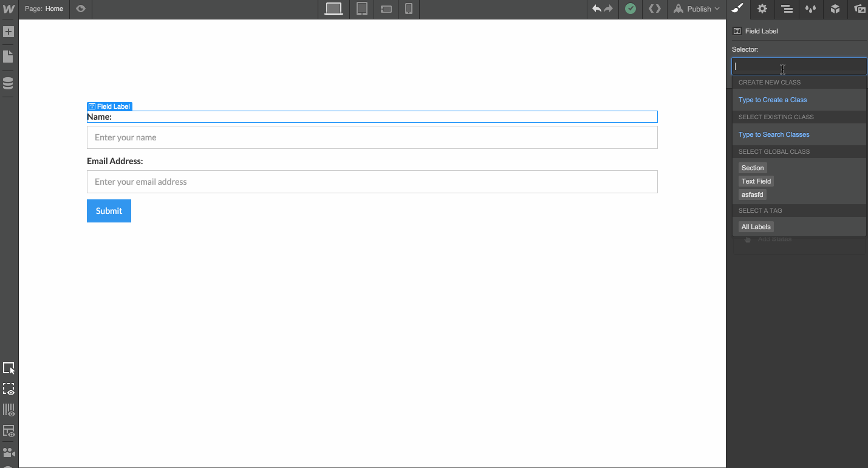Open the Page: Home page switcher
868x468 pixels.
click(44, 9)
